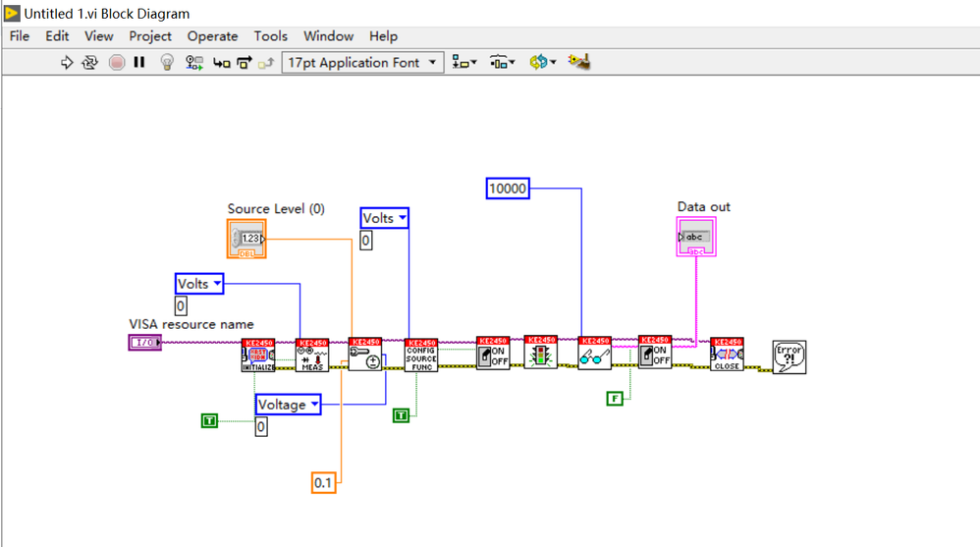Select the KE2450 source level config node
The image size is (980, 547).
point(365,355)
